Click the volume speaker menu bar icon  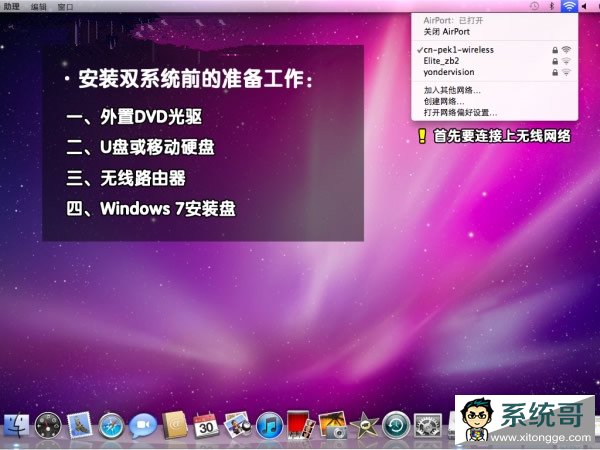tap(584, 6)
